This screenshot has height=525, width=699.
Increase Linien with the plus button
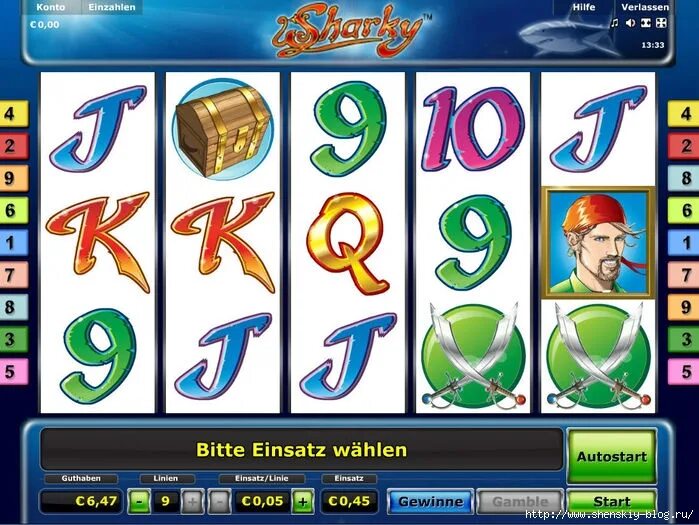192,502
